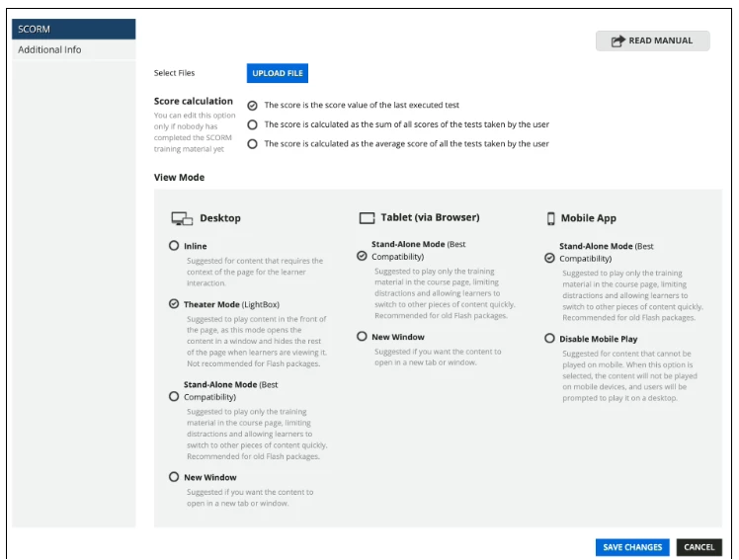This screenshot has height=560, width=739.
Task: Choose Inline desktop view mode
Action: 175,246
